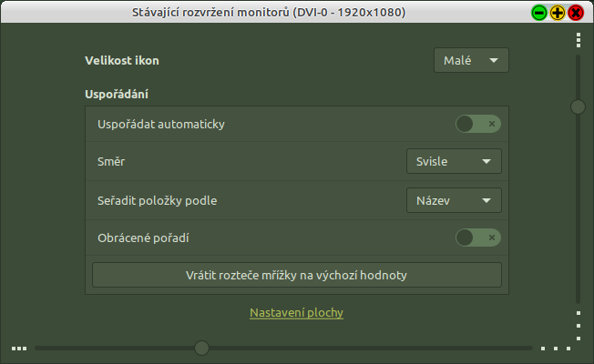594x364 pixels.
Task: Close the monitor layout window
Action: [575, 13]
